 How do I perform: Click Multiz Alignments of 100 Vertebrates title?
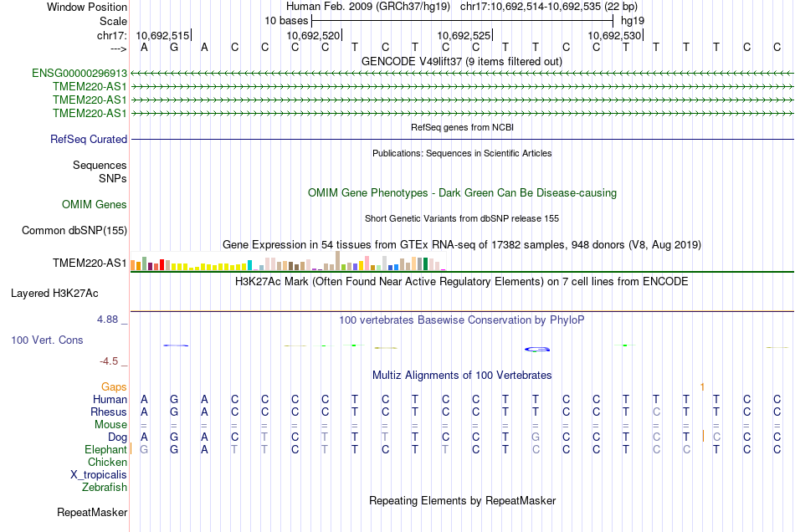[x=462, y=376]
